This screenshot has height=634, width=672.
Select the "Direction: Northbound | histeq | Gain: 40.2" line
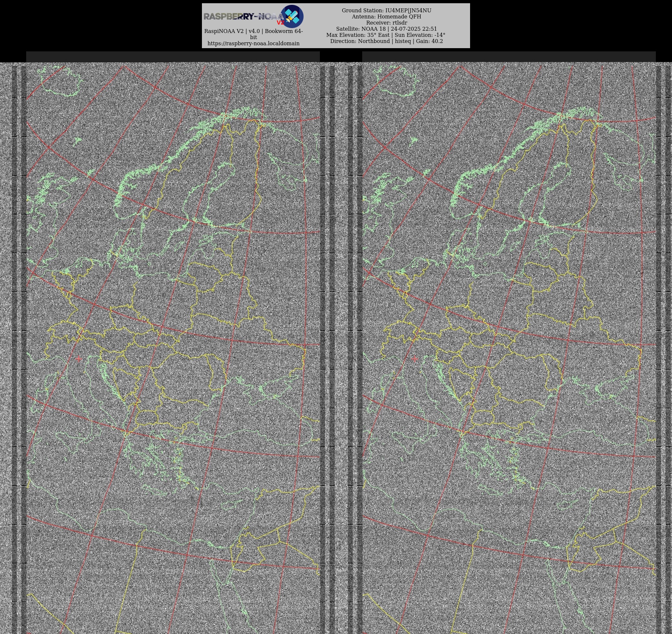(386, 41)
